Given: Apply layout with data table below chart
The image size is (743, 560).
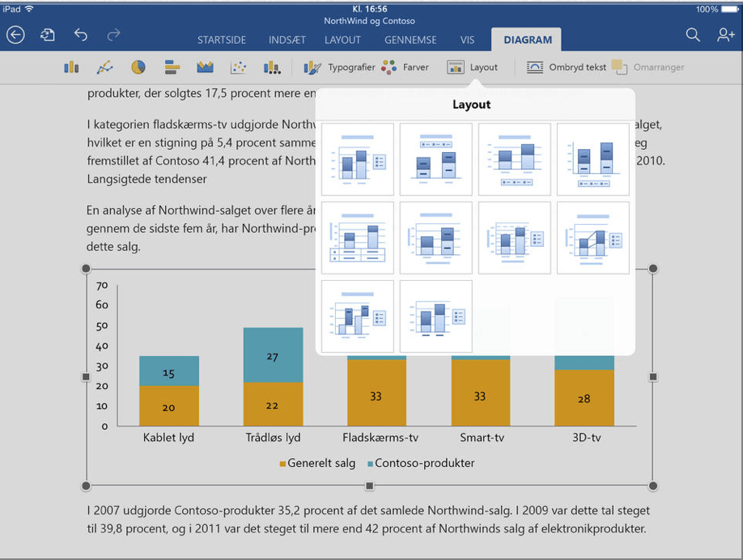Looking at the screenshot, I should point(358,238).
